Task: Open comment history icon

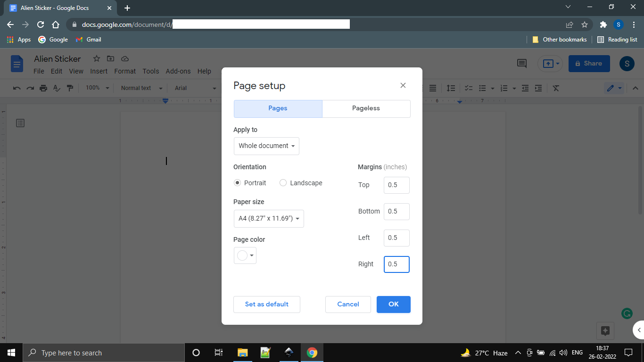Action: 521,63
